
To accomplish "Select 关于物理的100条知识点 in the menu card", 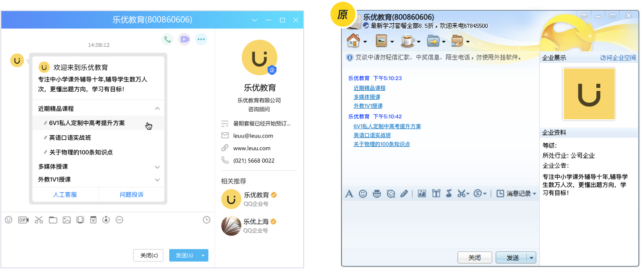I will point(81,152).
